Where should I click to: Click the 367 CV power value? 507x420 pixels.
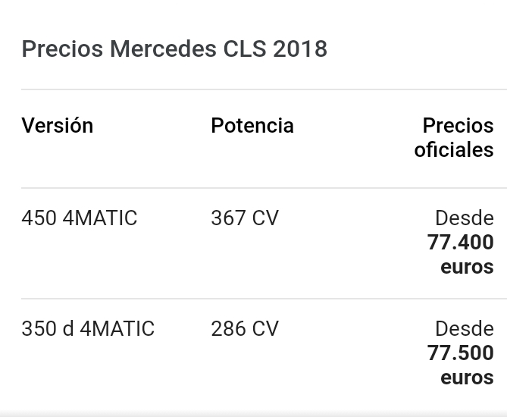click(245, 218)
